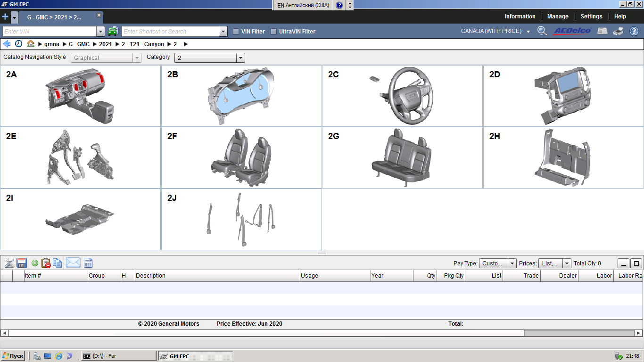644x362 pixels.
Task: Toggle the UltraVIN Filter checkbox
Action: pos(274,32)
